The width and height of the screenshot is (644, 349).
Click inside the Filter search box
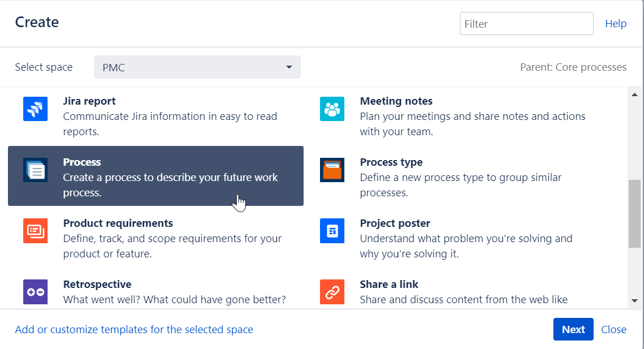pyautogui.click(x=526, y=23)
